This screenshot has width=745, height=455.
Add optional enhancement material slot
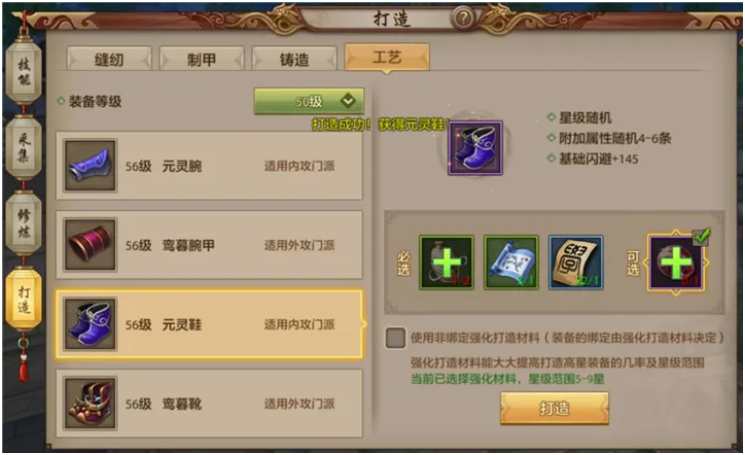click(676, 263)
